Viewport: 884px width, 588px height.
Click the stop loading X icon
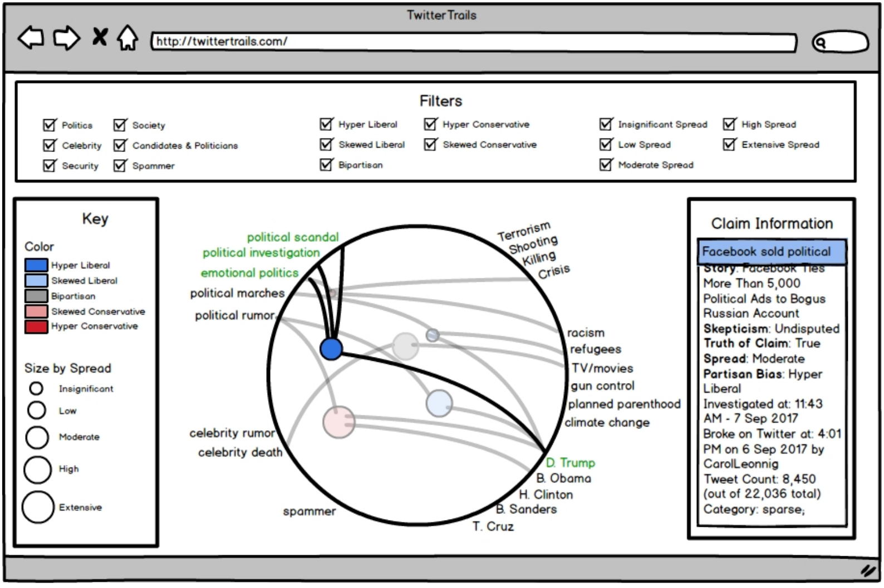(x=100, y=37)
